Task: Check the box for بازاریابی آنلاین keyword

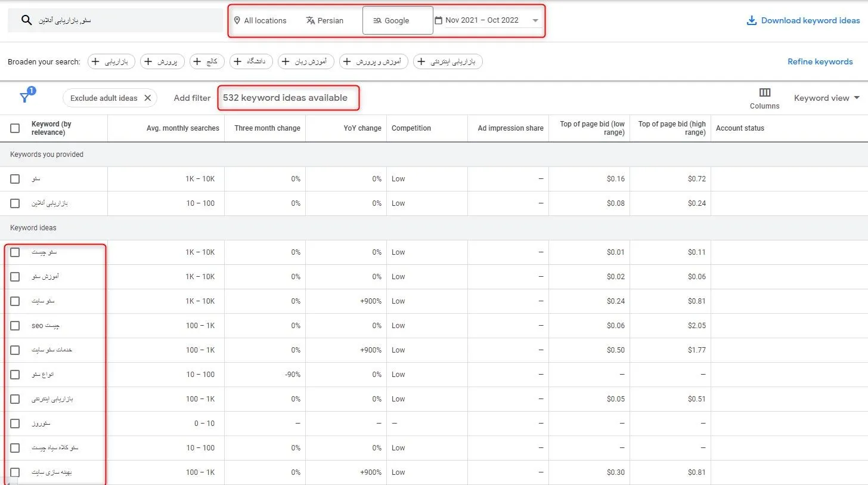Action: click(x=15, y=203)
